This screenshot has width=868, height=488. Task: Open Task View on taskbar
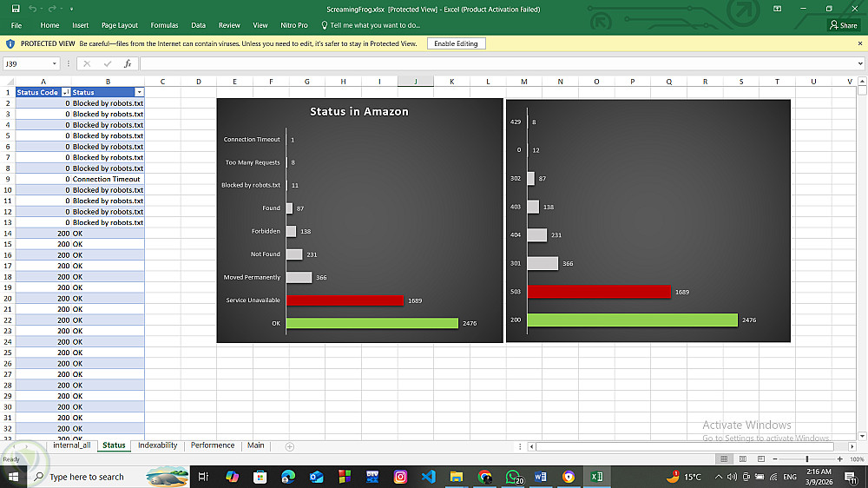click(x=203, y=477)
